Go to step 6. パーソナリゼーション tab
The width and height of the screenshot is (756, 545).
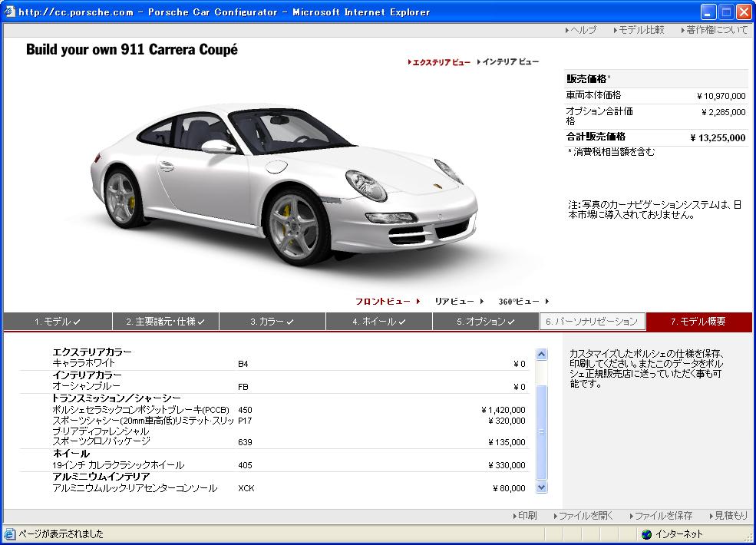[592, 322]
